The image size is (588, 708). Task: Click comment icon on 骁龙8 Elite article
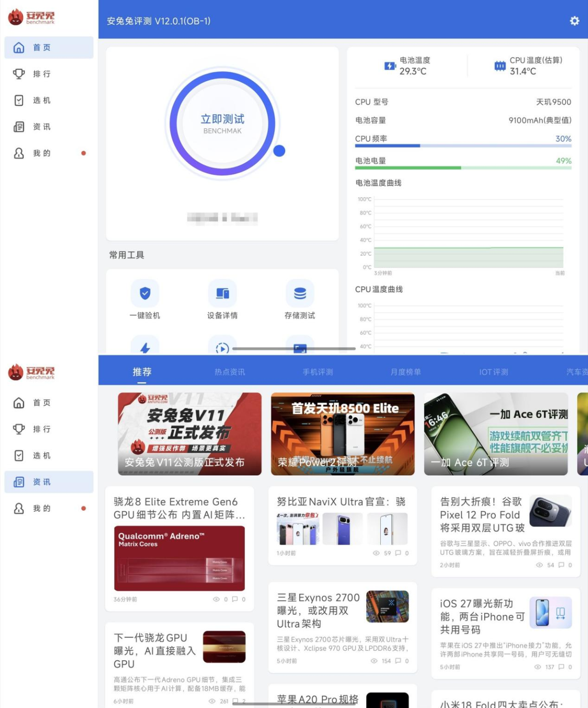[235, 599]
